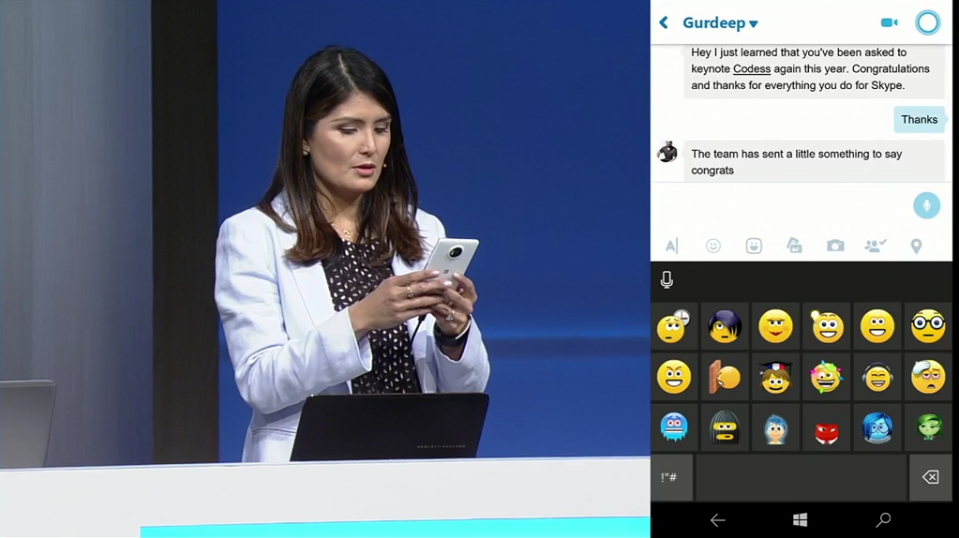Insert the frozen blue face emoticon
Screen dimensions: 959x538
[x=673, y=427]
